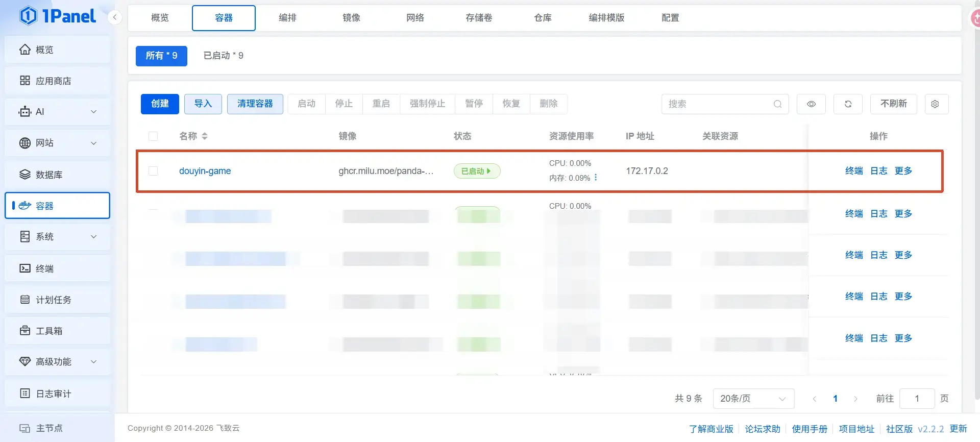980x442 pixels.
Task: Open 终端 for douyin-game
Action: pyautogui.click(x=854, y=171)
